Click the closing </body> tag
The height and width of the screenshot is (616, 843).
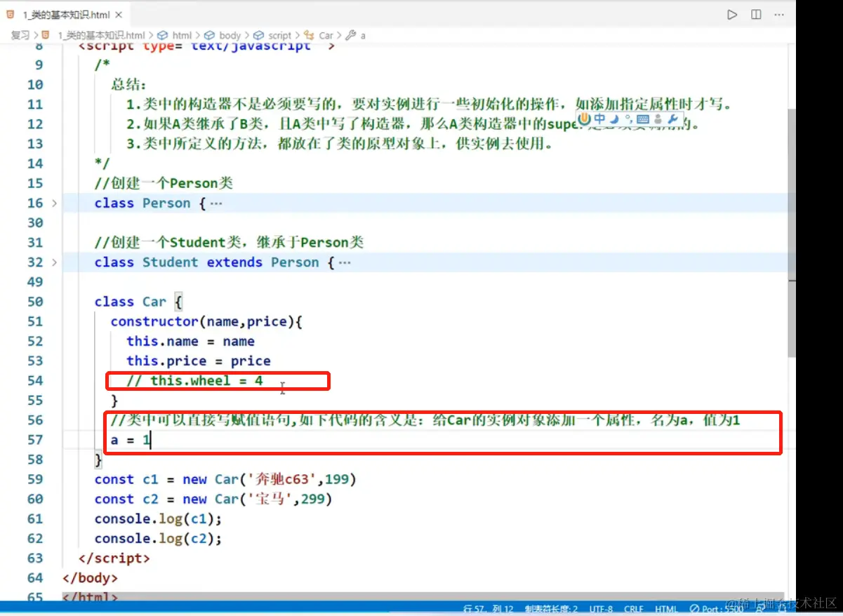pyautogui.click(x=90, y=577)
